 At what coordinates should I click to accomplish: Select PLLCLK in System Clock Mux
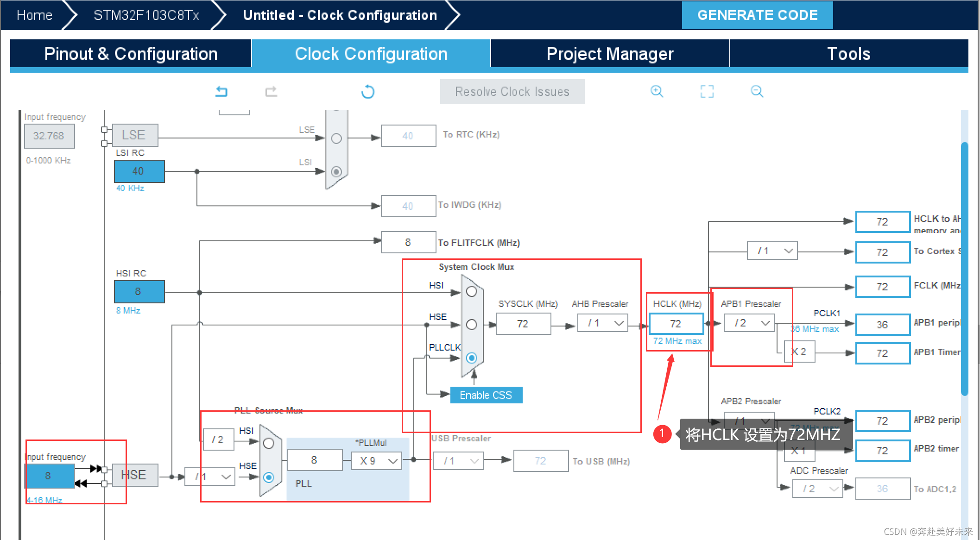pyautogui.click(x=472, y=358)
